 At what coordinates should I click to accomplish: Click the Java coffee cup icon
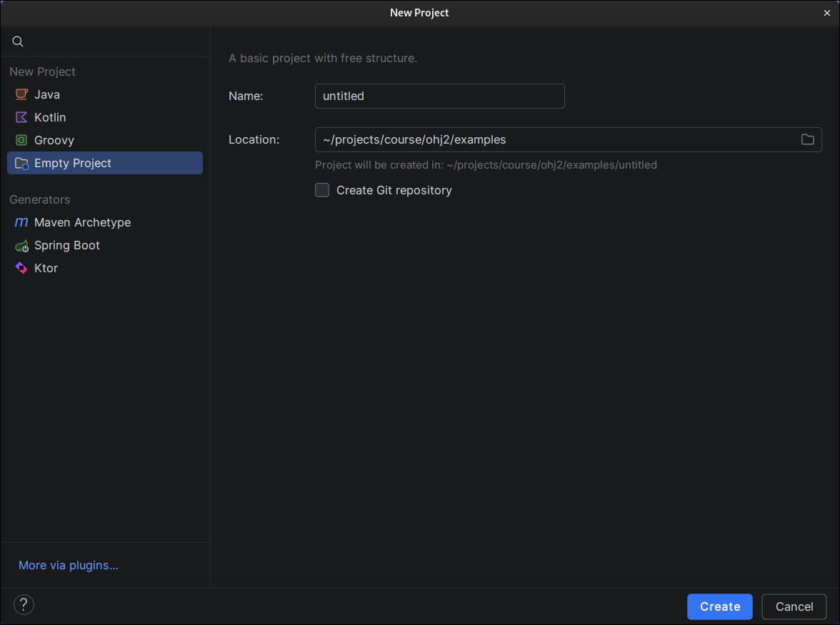coord(21,94)
